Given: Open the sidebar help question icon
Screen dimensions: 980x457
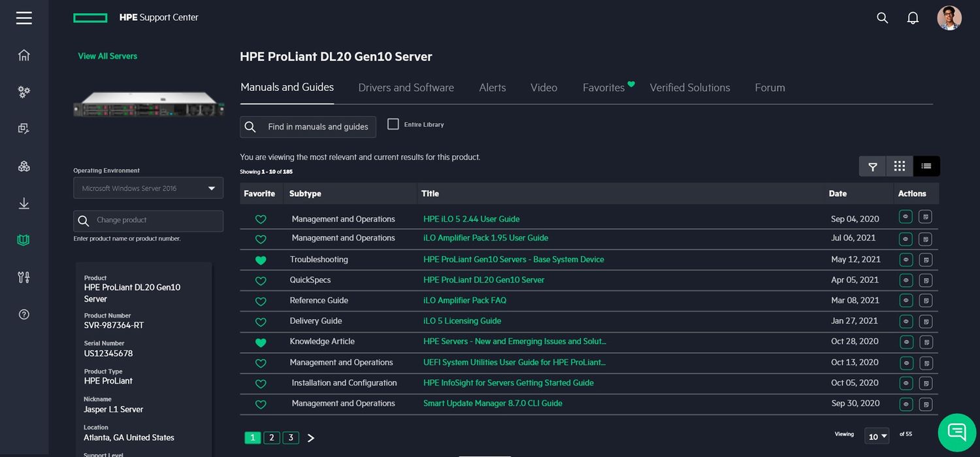Looking at the screenshot, I should 24,314.
